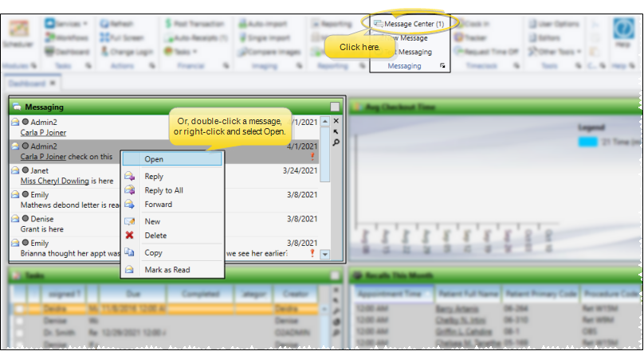
Task: Close the Messaging list with the X icon
Action: (x=336, y=121)
